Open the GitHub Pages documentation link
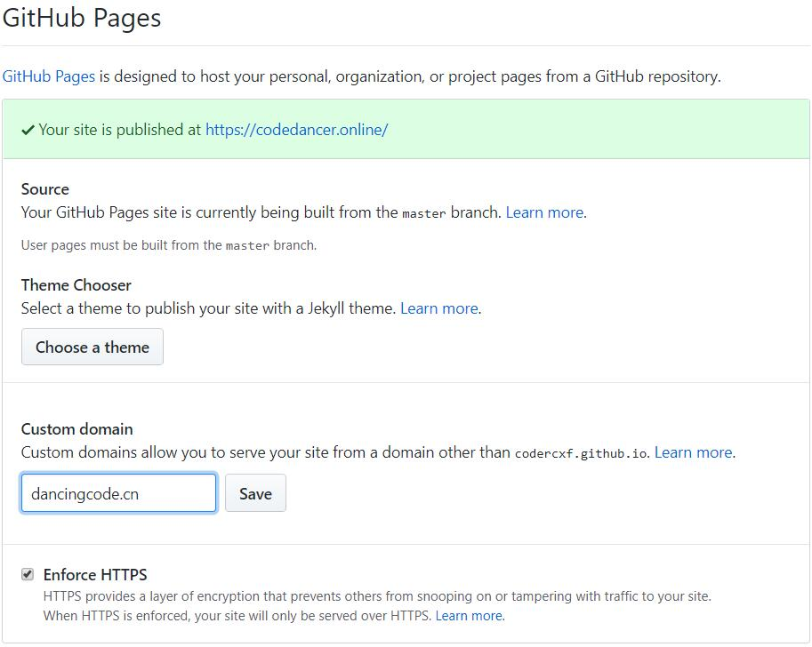812x647 pixels. 49,76
